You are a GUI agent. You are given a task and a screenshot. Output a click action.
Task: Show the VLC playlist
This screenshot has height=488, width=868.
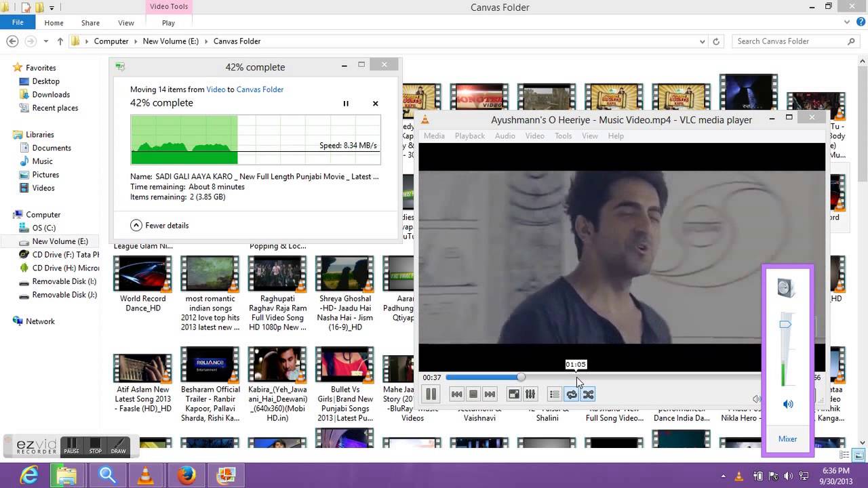(555, 394)
